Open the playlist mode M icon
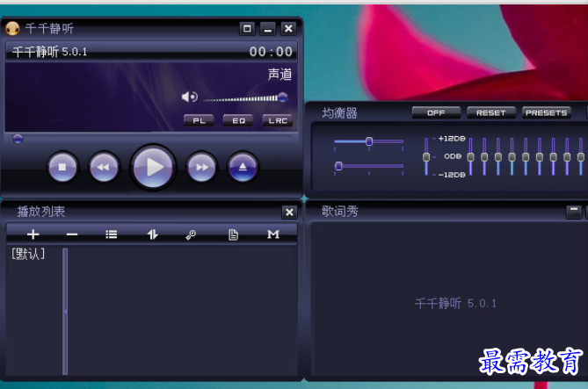This screenshot has width=588, height=389. coord(273,234)
